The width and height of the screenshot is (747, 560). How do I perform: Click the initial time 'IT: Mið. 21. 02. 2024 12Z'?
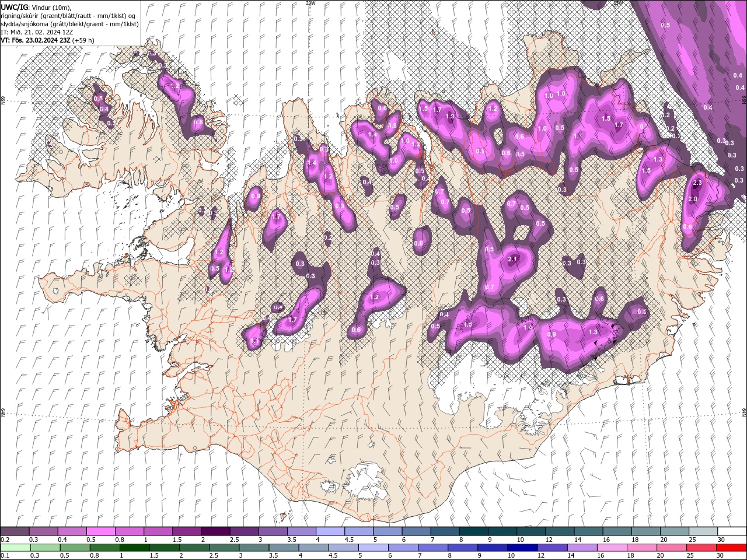(x=37, y=32)
